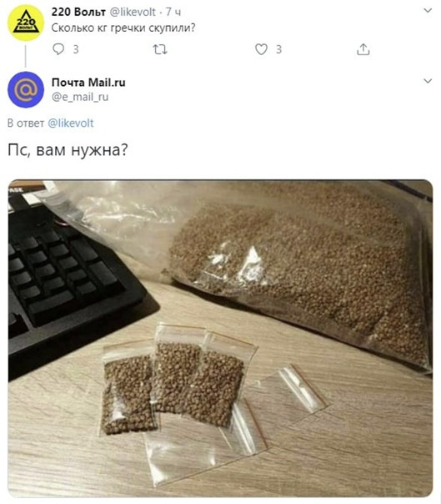
Task: Click the reply bubble icon on 220 Вольт tweet
Action: tap(58, 49)
